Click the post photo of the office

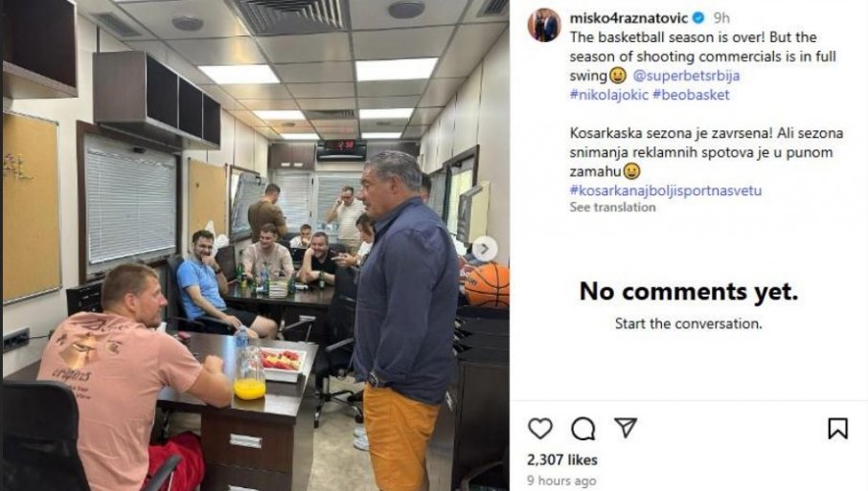click(x=256, y=245)
